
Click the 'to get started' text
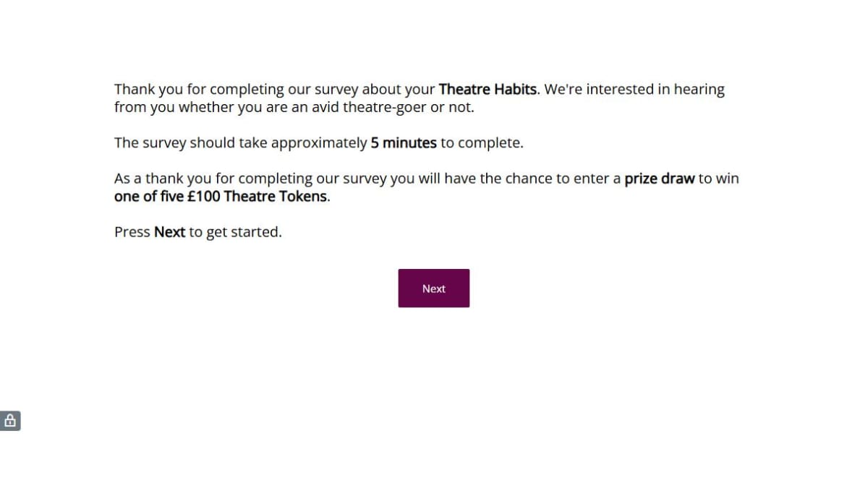(234, 233)
